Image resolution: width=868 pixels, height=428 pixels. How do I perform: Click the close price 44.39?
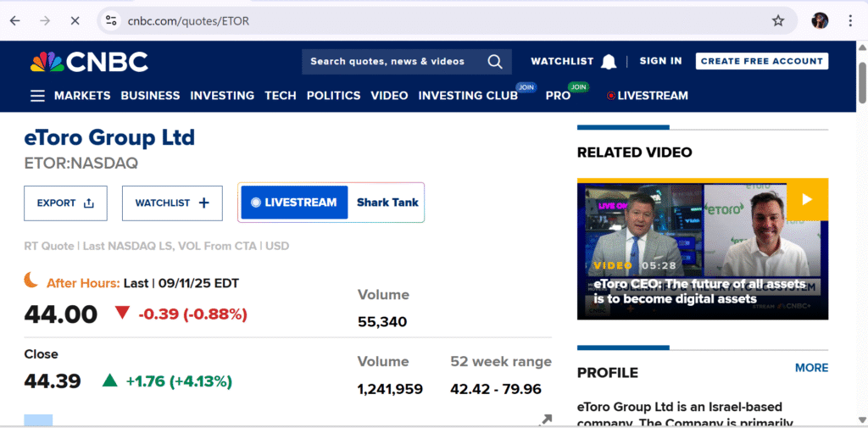click(53, 381)
